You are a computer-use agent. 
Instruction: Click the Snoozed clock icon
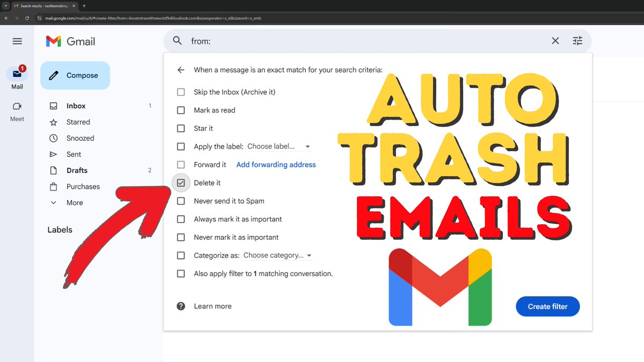coord(53,138)
